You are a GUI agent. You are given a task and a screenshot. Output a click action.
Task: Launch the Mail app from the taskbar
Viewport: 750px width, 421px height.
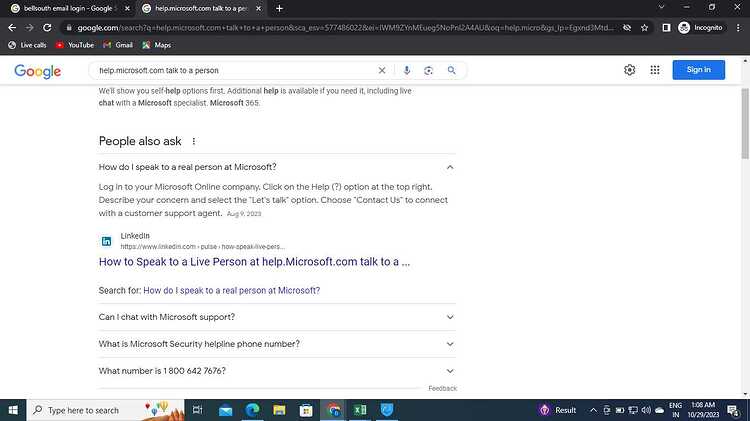click(x=225, y=410)
